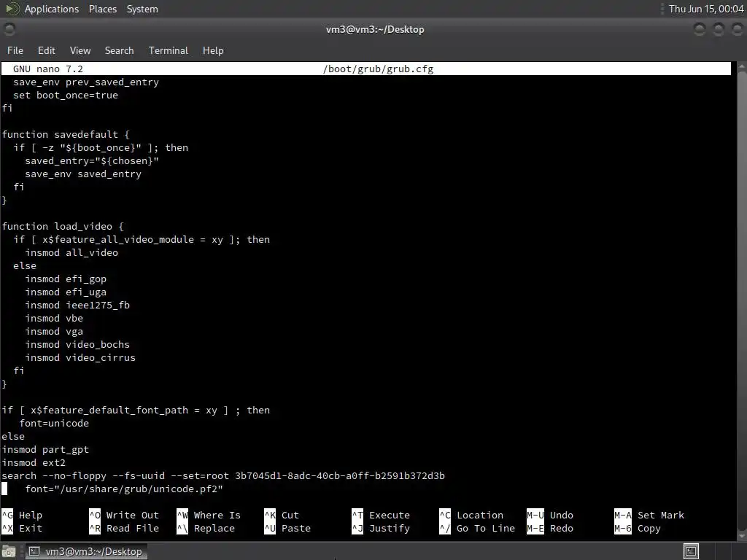
Task: Click the line 'save_env prev_saved_entry'
Action: click(86, 82)
